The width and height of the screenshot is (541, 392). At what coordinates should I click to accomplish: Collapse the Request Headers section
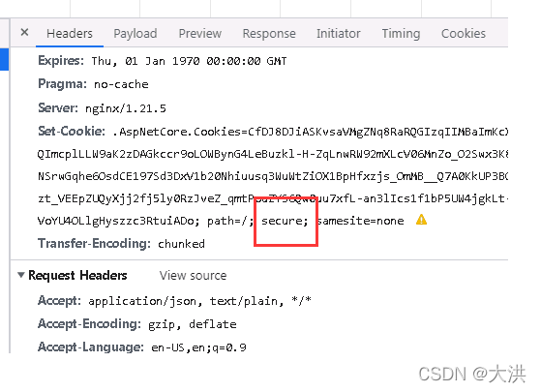click(21, 275)
